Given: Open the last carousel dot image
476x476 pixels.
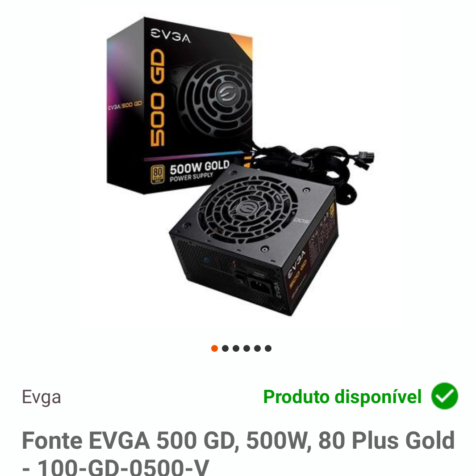Looking at the screenshot, I should click(268, 348).
